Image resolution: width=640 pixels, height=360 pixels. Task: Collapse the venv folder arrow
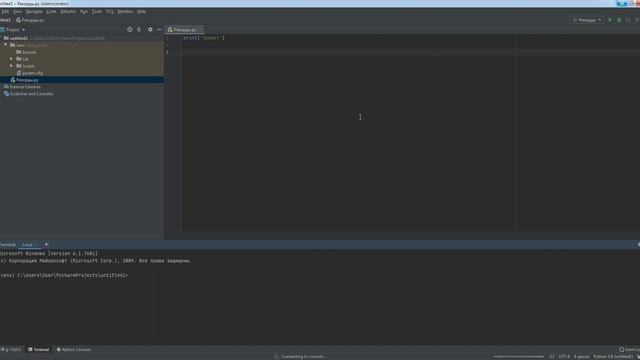6,45
